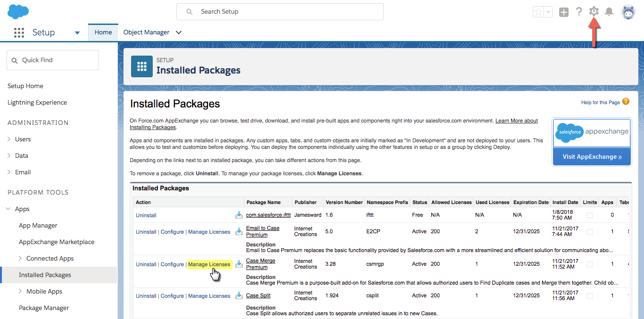Click the Visit AppExchange button
This screenshot has height=319, width=644.
click(x=592, y=156)
